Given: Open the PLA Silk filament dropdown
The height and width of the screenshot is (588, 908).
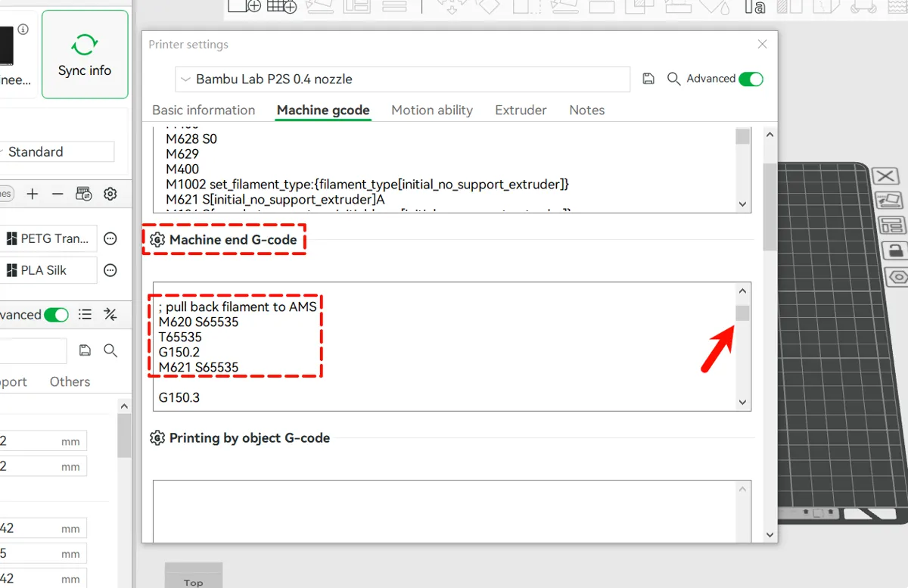Looking at the screenshot, I should click(x=50, y=270).
